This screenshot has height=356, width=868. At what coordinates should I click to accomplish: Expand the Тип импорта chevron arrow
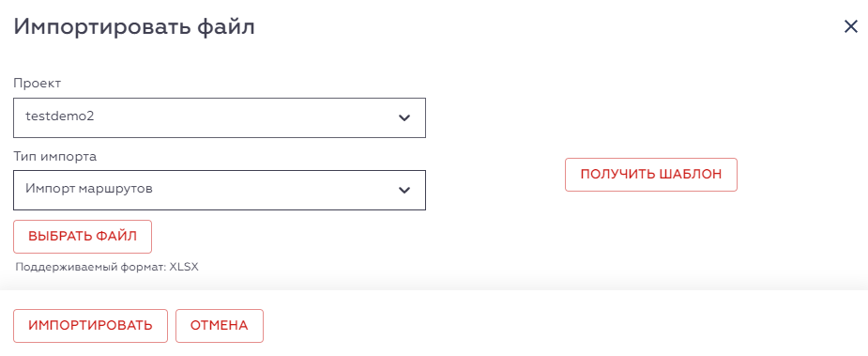404,190
